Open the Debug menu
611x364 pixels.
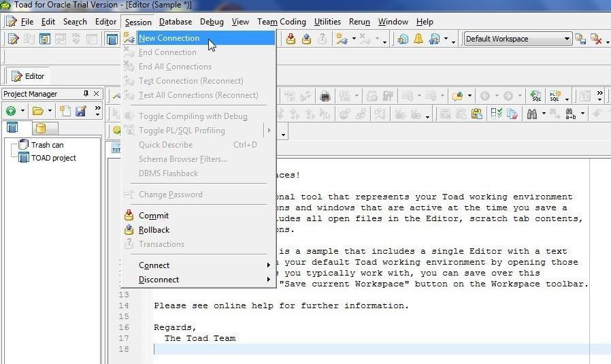point(212,22)
